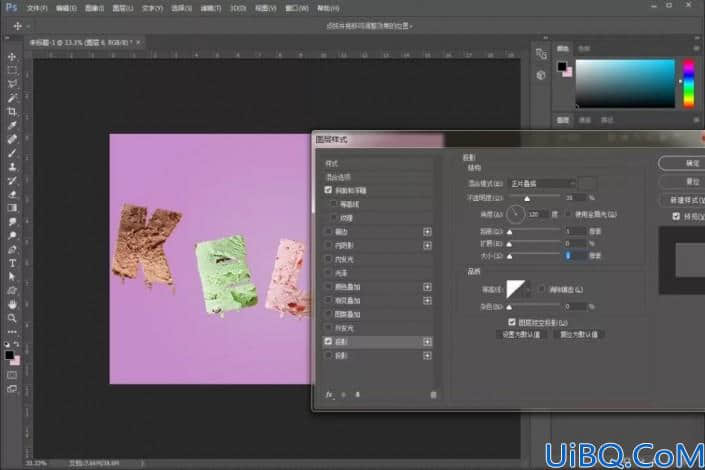The width and height of the screenshot is (705, 470).
Task: Select the Gradient tool
Action: click(x=12, y=208)
